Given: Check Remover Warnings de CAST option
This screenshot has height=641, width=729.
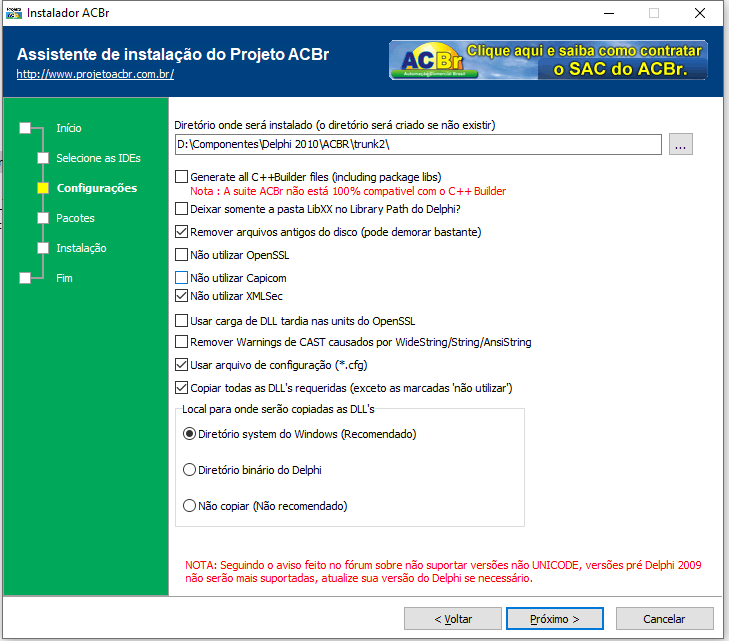Looking at the screenshot, I should pos(181,342).
